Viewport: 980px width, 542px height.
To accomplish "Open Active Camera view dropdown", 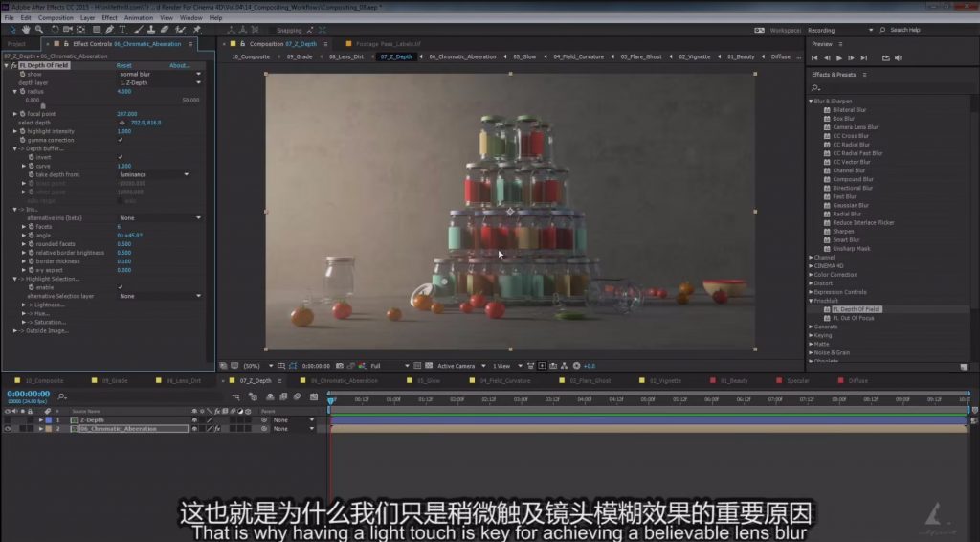I will pyautogui.click(x=461, y=366).
